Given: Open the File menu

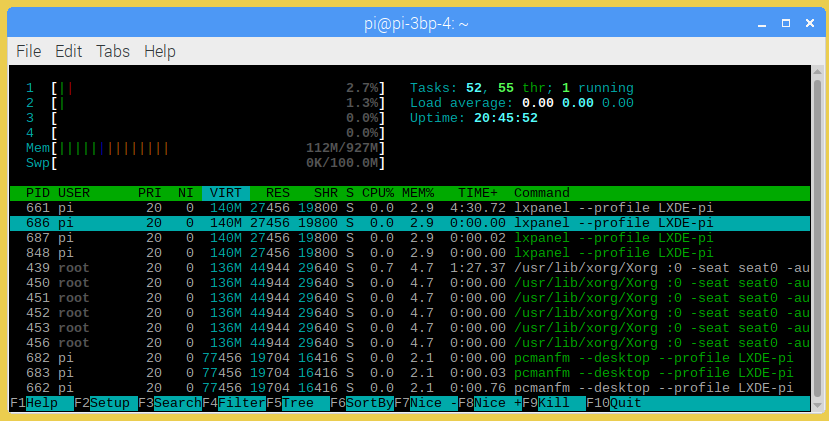Looking at the screenshot, I should [x=29, y=51].
